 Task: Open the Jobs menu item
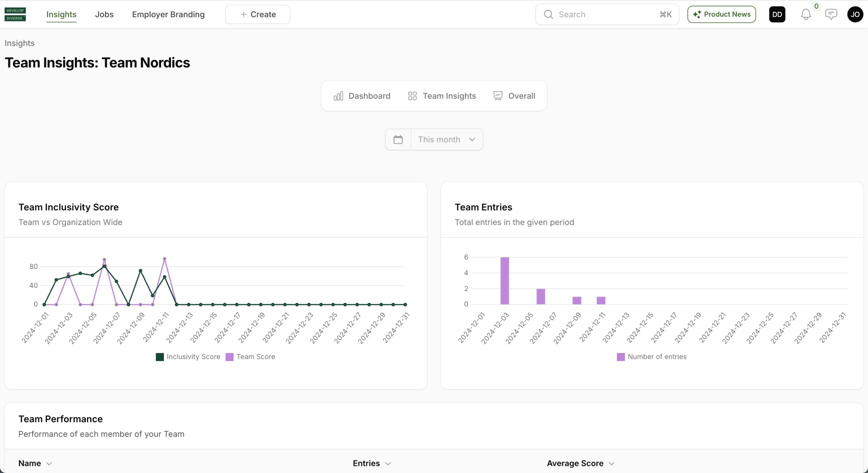coord(104,14)
